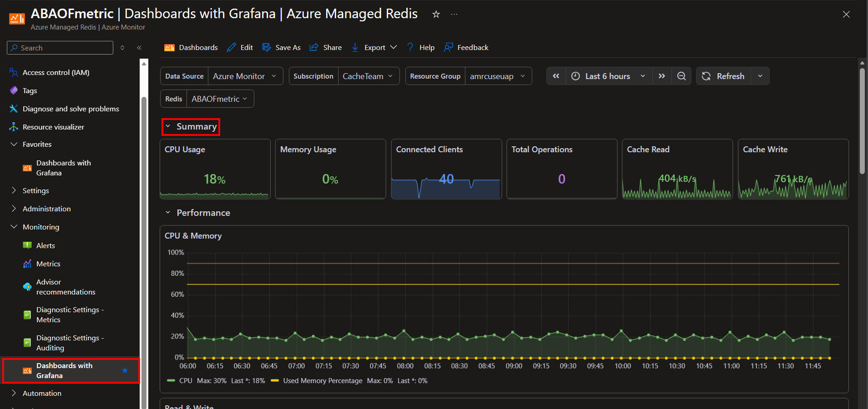This screenshot has height=409, width=868.
Task: Open the Data Source Azure Monitor dropdown
Action: click(245, 76)
